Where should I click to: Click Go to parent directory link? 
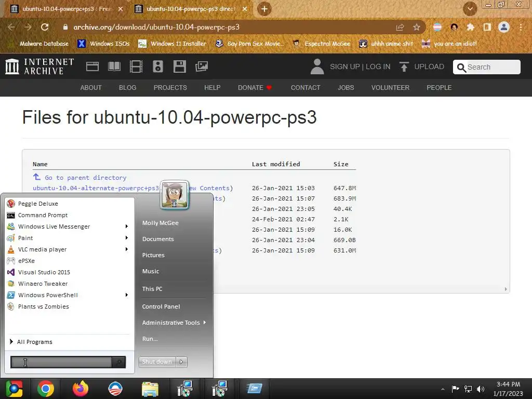tap(86, 178)
